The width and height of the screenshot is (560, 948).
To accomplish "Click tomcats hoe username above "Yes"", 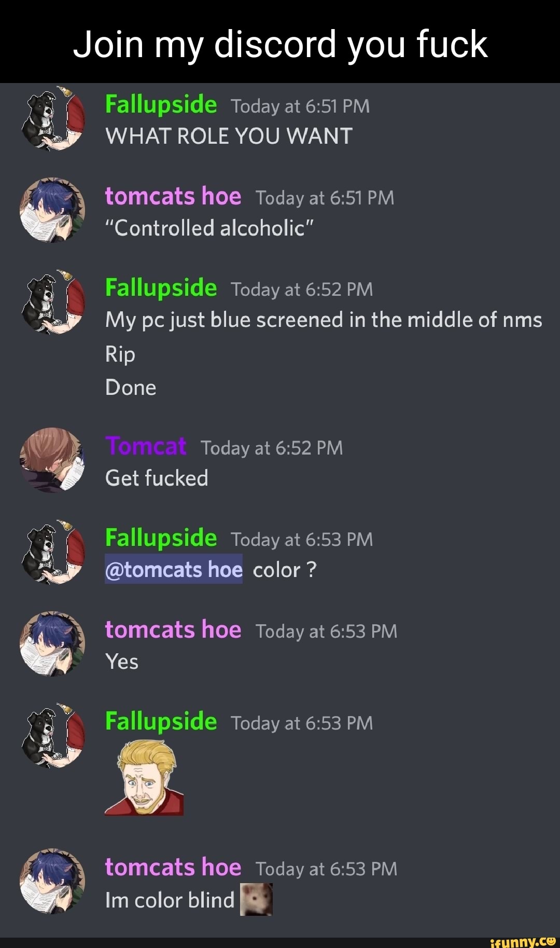I will coord(173,629).
